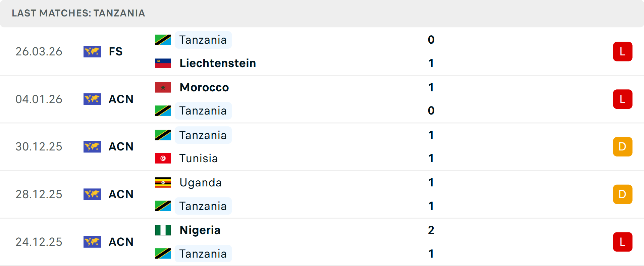Click the Morocco flag icon
The image size is (644, 266).
pyautogui.click(x=163, y=87)
